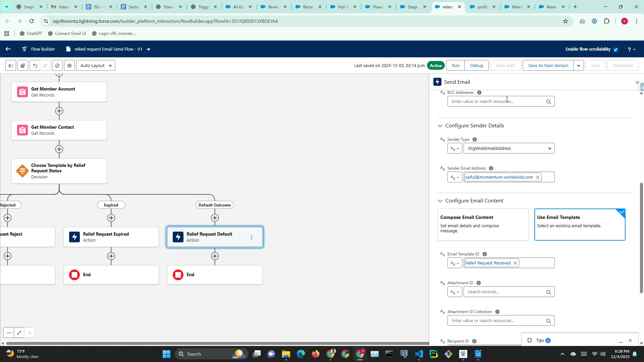Open Auto-Layout mode dropdown
The image size is (644, 362).
(x=96, y=66)
